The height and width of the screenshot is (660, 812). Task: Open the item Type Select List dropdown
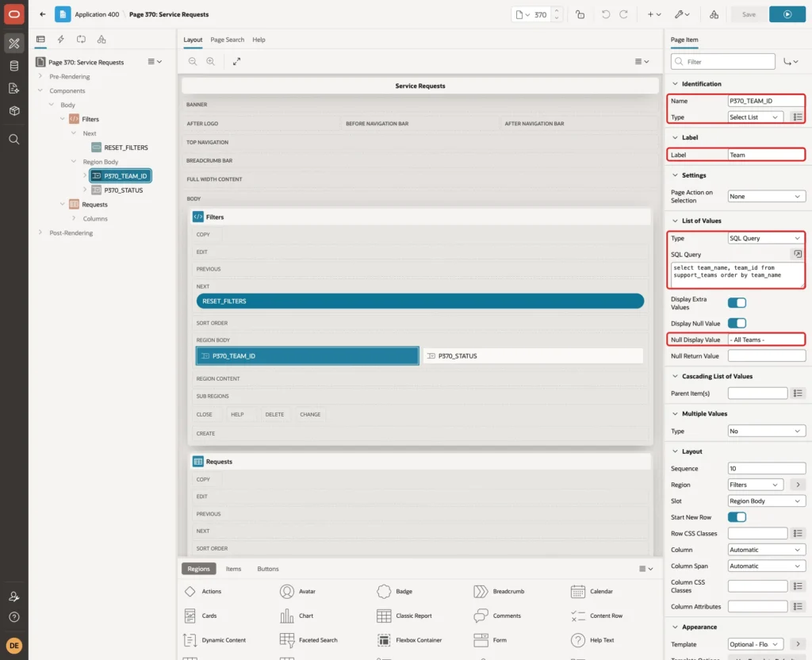(x=755, y=117)
